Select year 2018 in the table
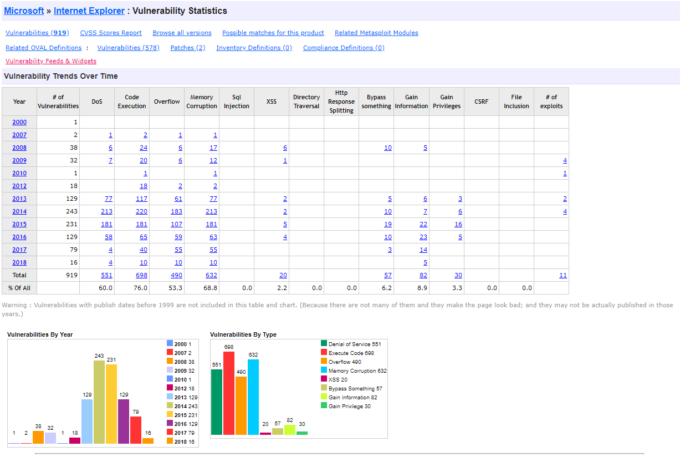690x457 pixels. coord(19,263)
